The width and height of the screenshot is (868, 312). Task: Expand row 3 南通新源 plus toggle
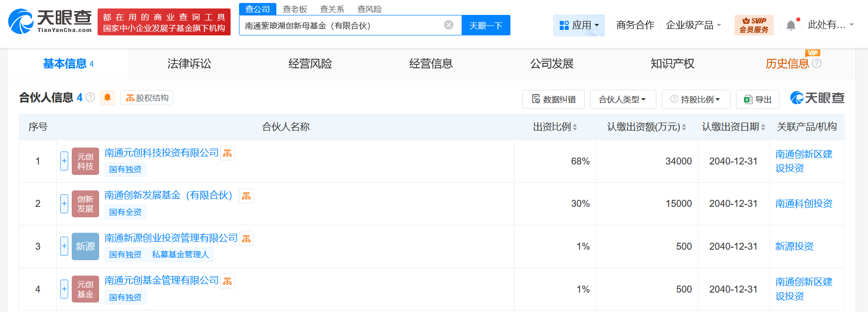pyautogui.click(x=64, y=246)
